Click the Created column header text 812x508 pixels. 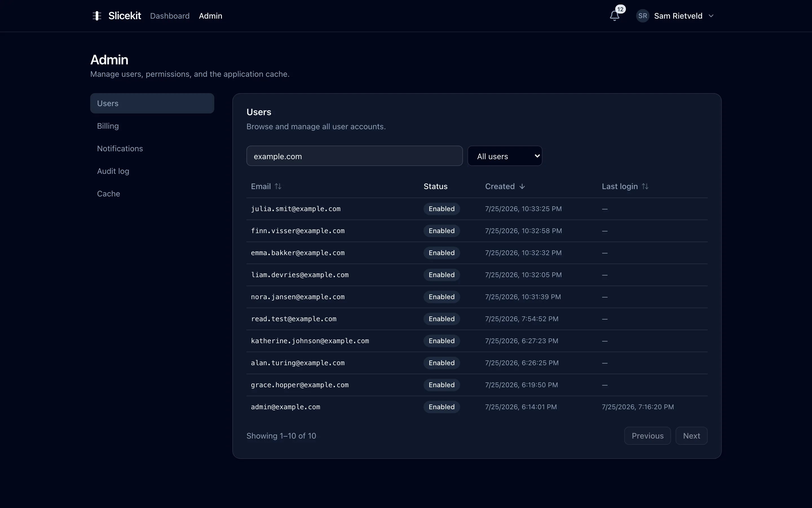click(x=500, y=187)
